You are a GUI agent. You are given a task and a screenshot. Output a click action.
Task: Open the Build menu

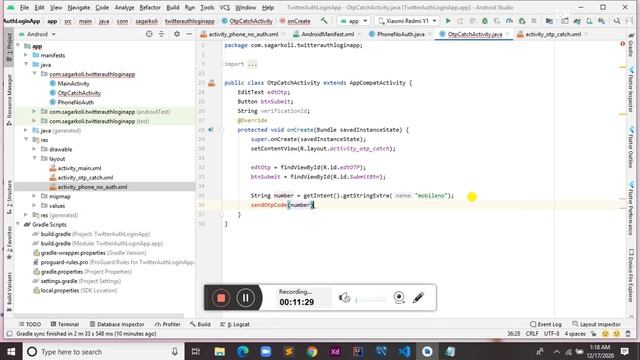tap(173, 7)
